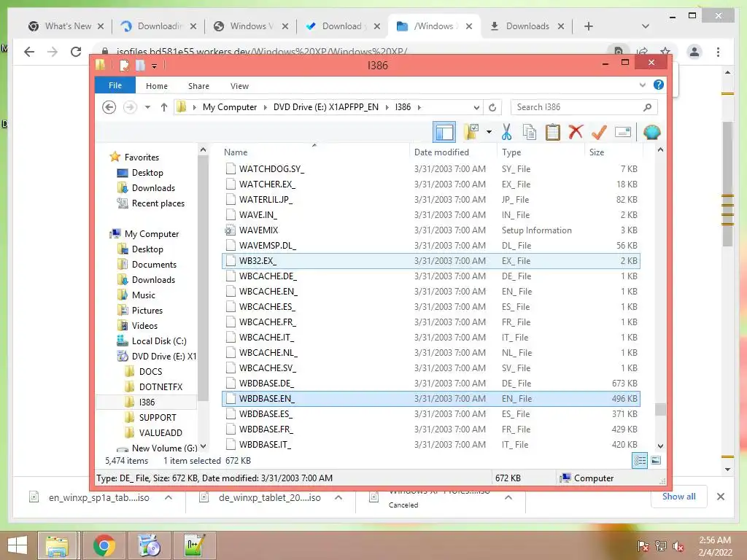Select the WAVEMIX setup information file
Screen dimensions: 747x560
pyautogui.click(x=431, y=230)
